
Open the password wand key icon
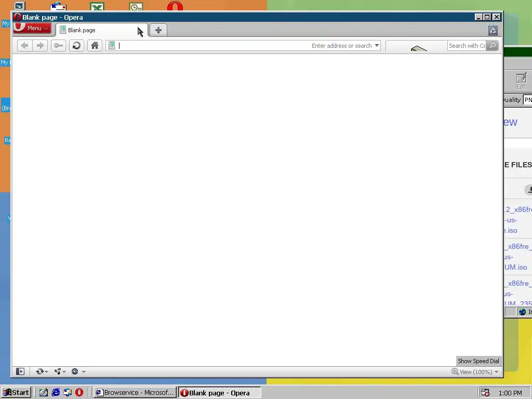pyautogui.click(x=58, y=46)
